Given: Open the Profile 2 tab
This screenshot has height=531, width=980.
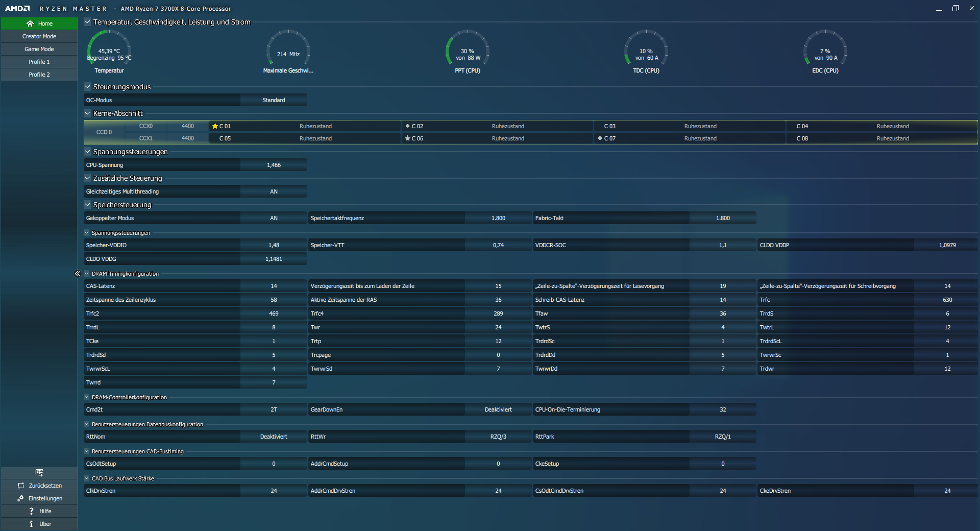Looking at the screenshot, I should (39, 75).
